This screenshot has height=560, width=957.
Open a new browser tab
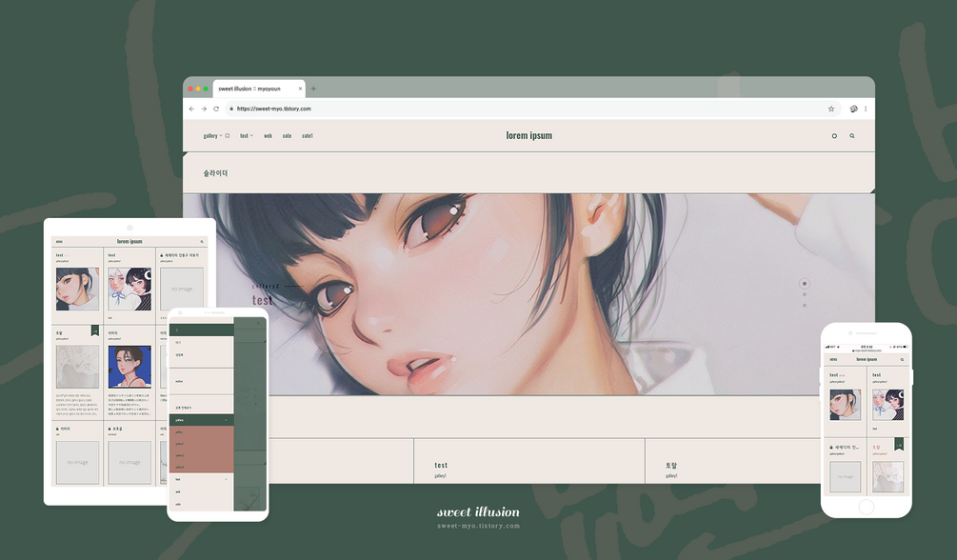tap(313, 89)
